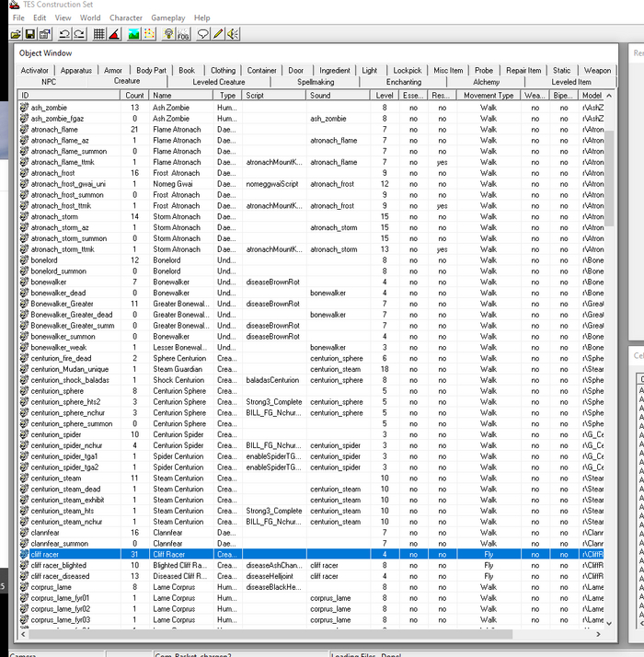Toggle the light bulb toolbar icon
Viewport: 644px width, 657px height.
168,34
